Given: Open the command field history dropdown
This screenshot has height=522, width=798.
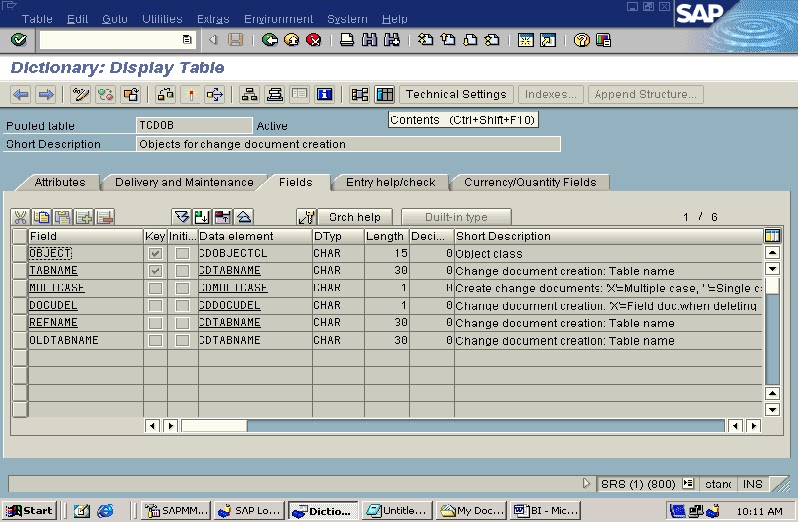Looking at the screenshot, I should coord(187,40).
